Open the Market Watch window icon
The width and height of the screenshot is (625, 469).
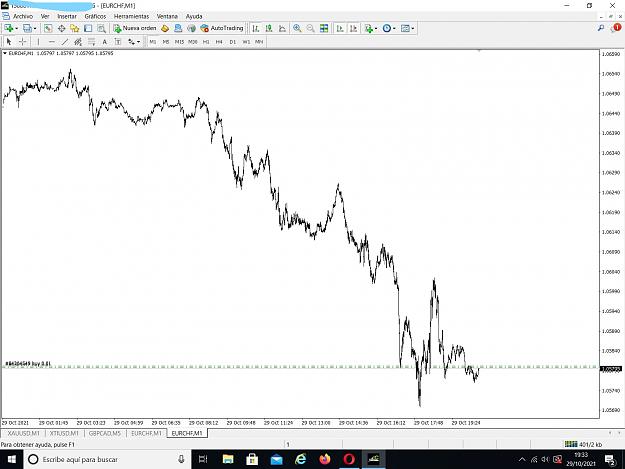coord(48,28)
